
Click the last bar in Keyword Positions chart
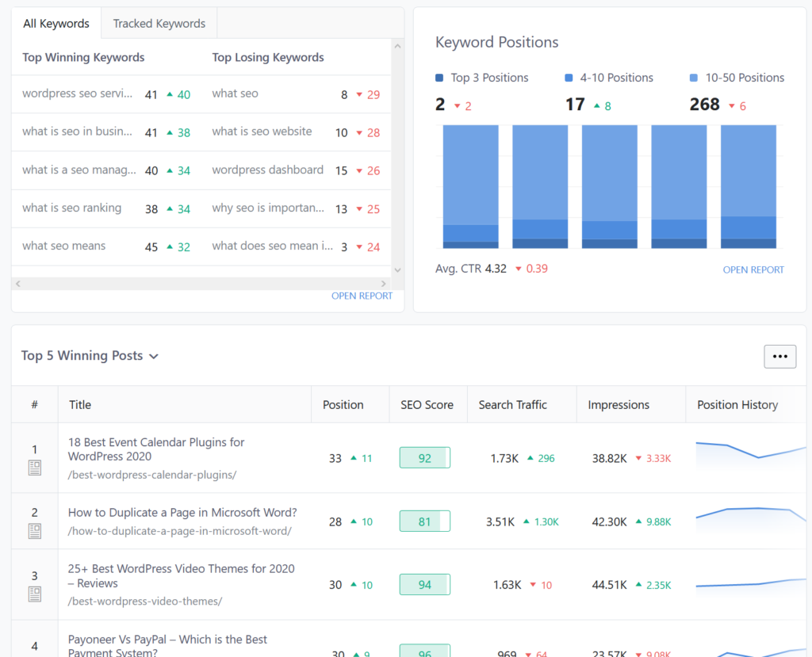(749, 186)
